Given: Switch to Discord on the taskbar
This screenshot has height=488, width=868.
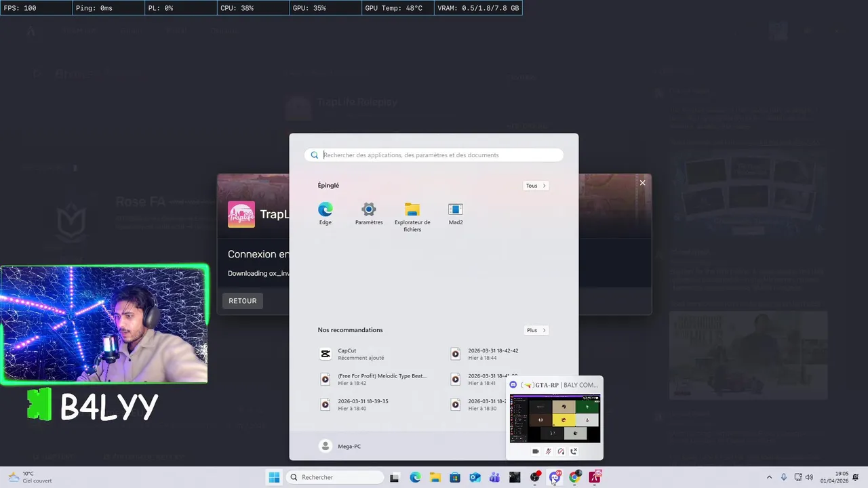Looking at the screenshot, I should 555,477.
